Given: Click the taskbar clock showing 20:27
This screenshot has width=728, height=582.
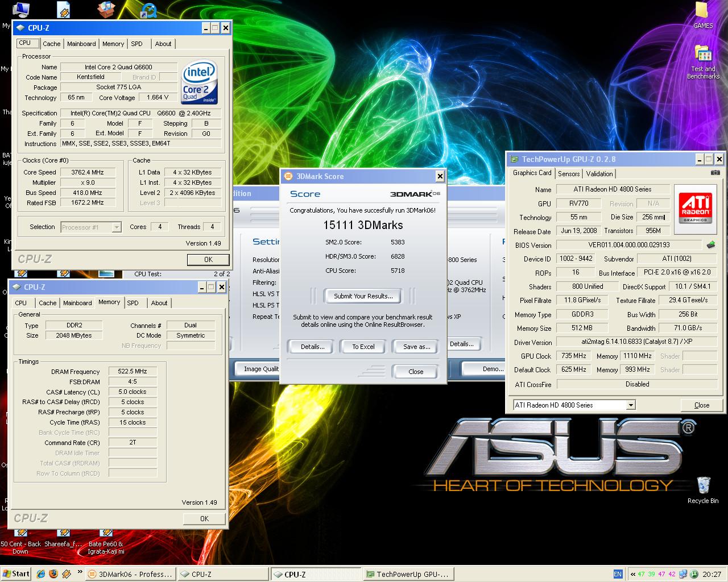Looking at the screenshot, I should (712, 574).
